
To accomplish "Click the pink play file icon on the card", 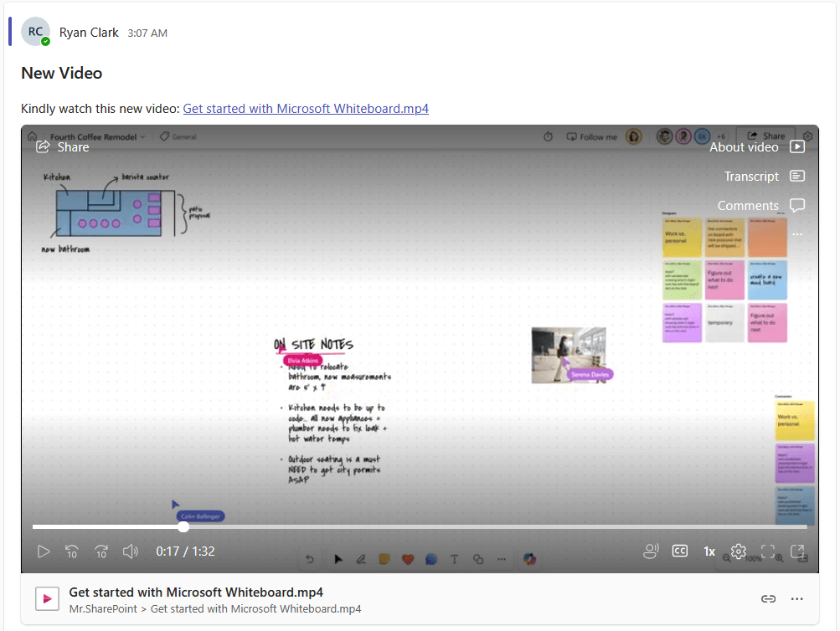I will pyautogui.click(x=47, y=599).
